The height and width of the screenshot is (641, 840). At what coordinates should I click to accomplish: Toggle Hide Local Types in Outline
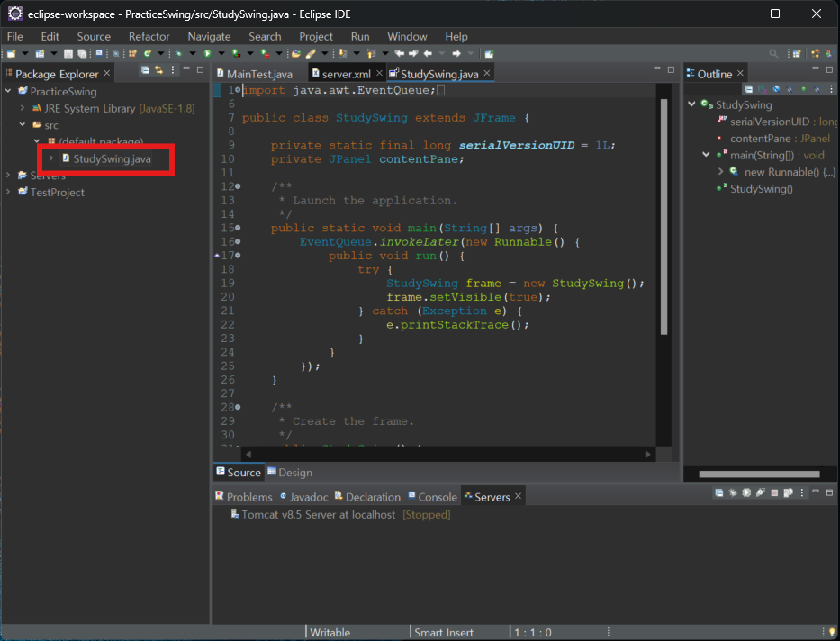(817, 89)
